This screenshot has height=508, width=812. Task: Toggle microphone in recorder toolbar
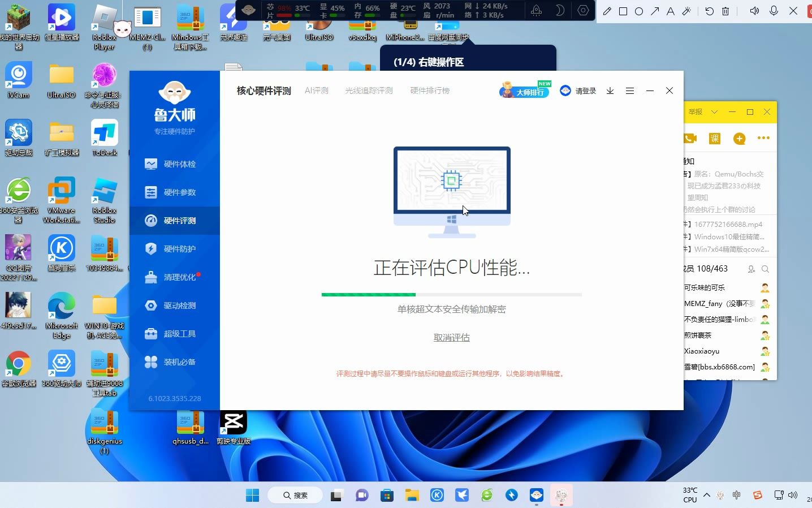pos(774,11)
